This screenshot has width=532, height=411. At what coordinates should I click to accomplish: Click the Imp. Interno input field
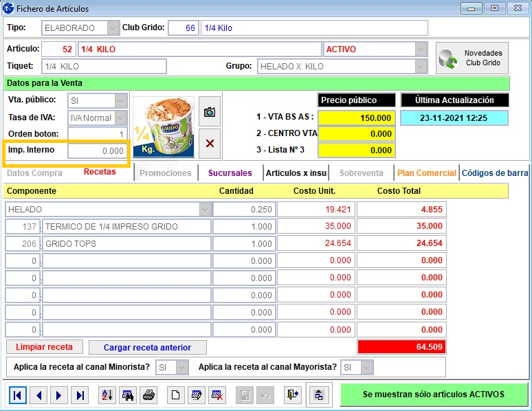(97, 151)
